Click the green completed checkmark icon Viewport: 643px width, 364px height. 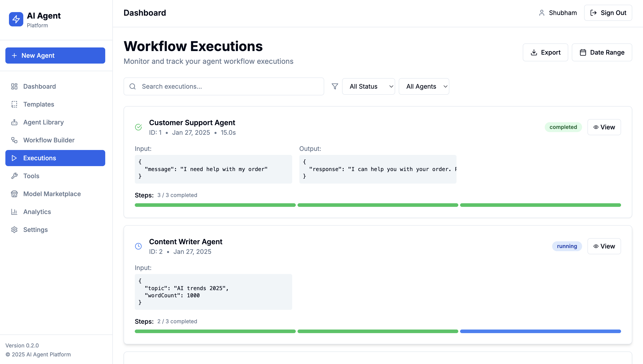[138, 127]
